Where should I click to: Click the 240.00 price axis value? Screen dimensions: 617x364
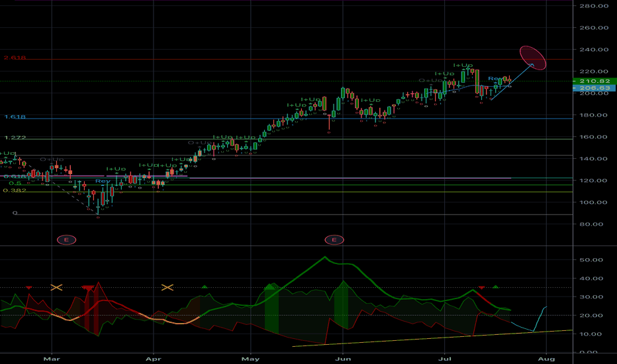point(594,50)
